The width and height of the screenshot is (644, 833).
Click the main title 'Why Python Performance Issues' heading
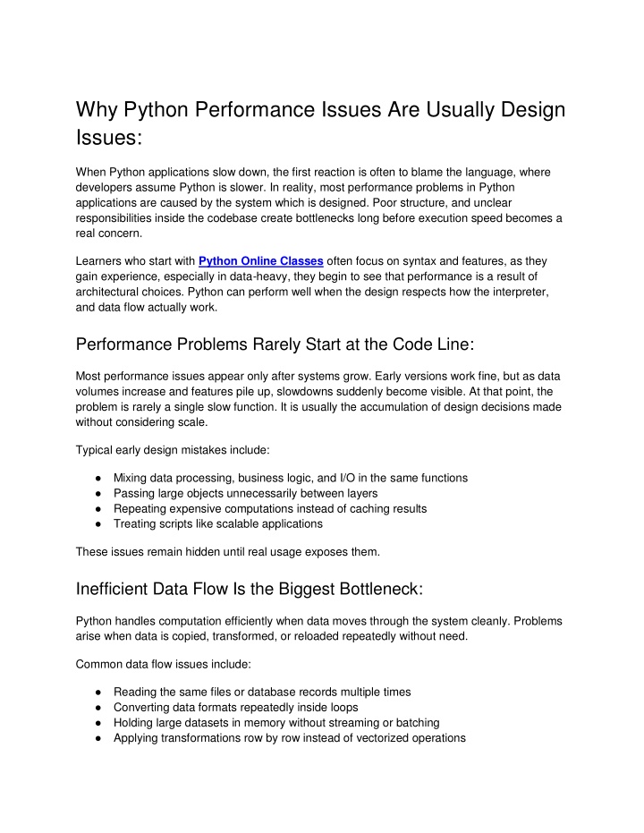(x=320, y=110)
